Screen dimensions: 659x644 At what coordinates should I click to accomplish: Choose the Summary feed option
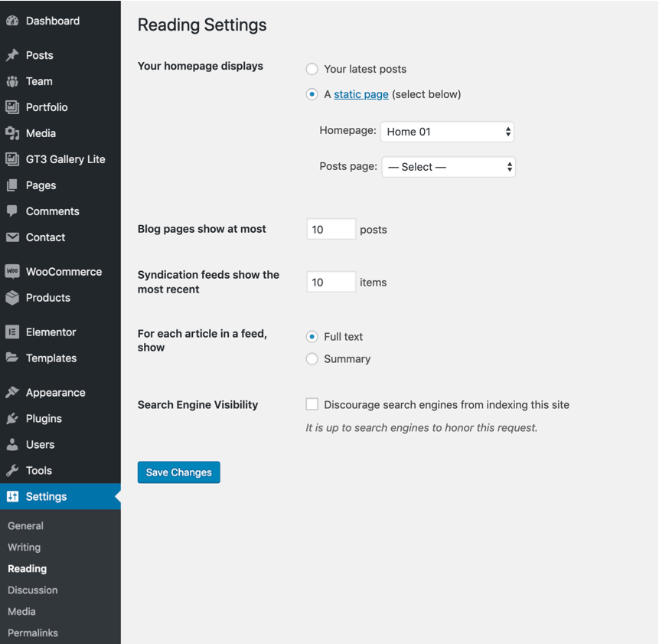tap(312, 359)
